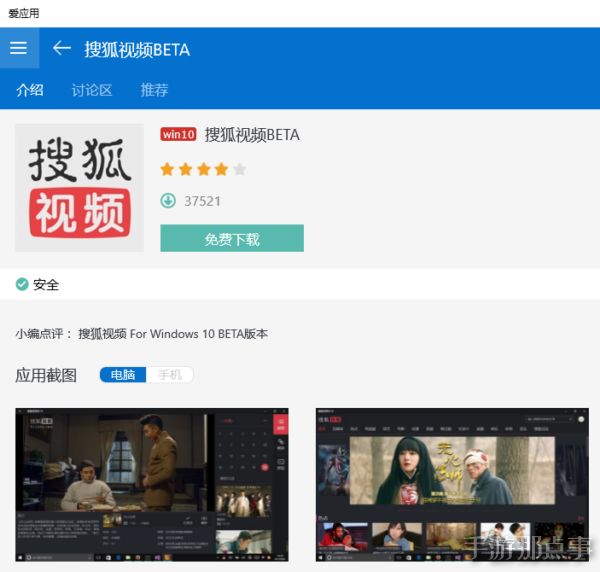Click the green download count icon
This screenshot has width=600, height=572.
click(168, 201)
